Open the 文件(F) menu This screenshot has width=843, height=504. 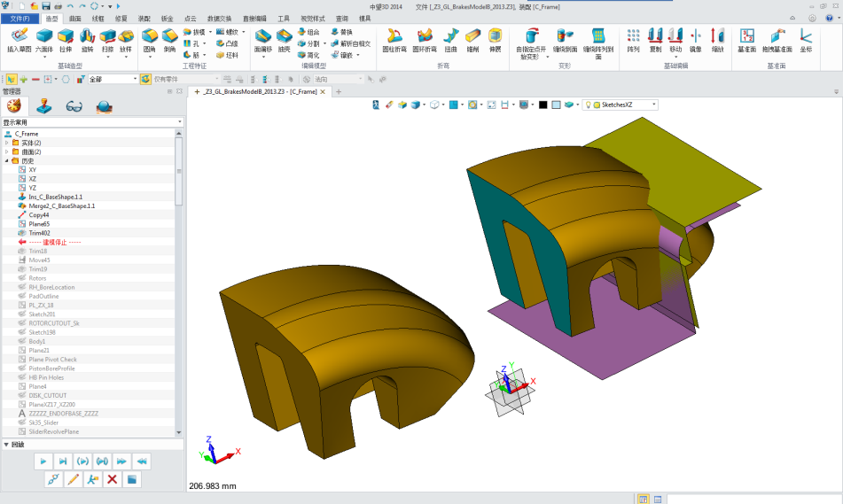click(x=20, y=18)
